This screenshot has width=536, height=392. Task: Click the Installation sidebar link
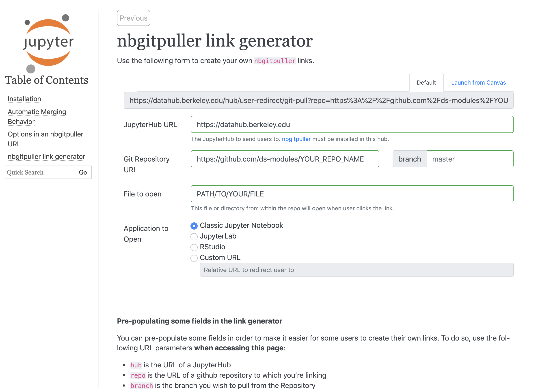[25, 98]
